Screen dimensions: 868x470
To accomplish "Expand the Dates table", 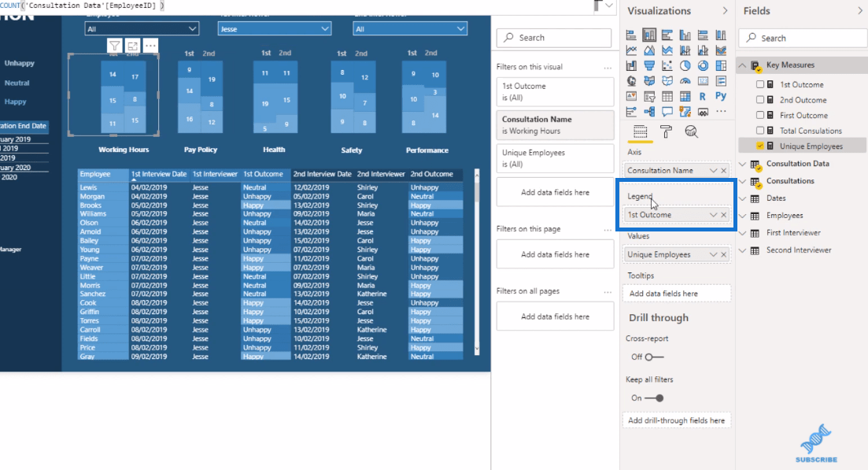I will (742, 198).
